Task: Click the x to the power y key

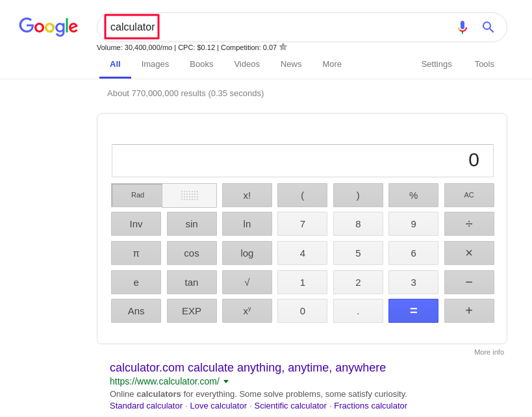Action: (x=247, y=310)
